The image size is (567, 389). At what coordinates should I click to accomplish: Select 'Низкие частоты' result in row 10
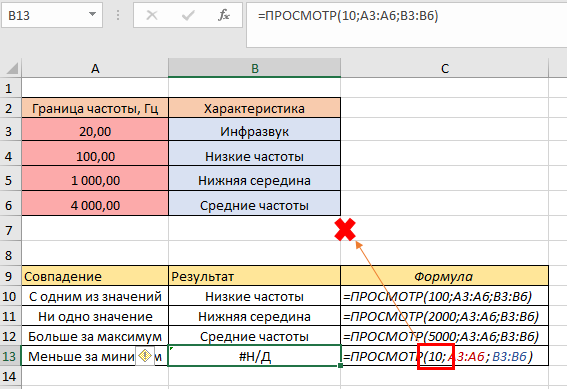click(x=255, y=296)
